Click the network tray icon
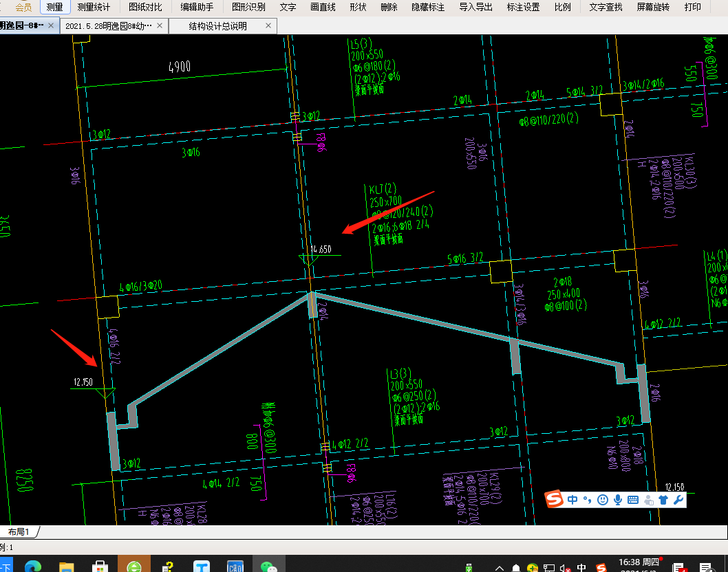The image size is (728, 572). click(x=549, y=568)
